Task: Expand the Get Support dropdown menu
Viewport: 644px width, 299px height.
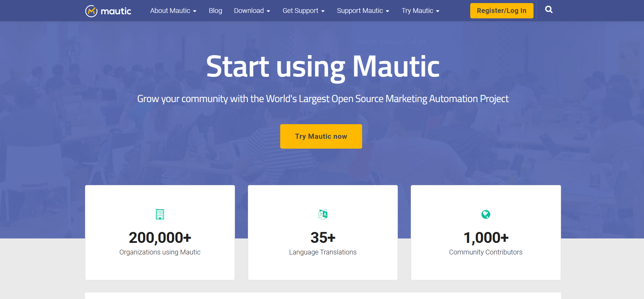Action: coord(304,11)
